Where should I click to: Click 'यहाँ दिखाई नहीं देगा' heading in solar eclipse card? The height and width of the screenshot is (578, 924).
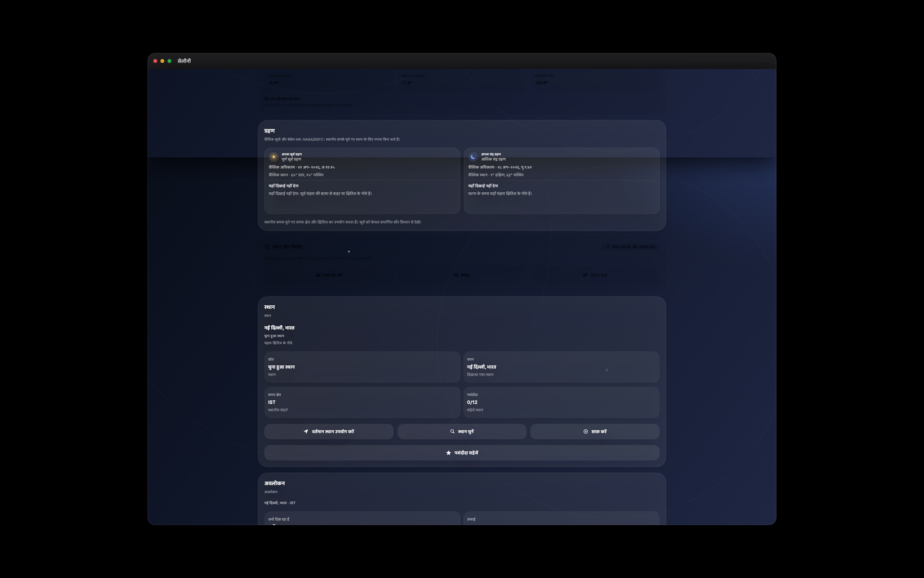[283, 186]
